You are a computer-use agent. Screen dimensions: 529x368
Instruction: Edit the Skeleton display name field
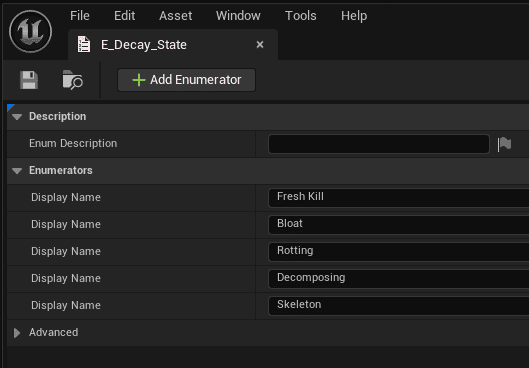click(399, 306)
